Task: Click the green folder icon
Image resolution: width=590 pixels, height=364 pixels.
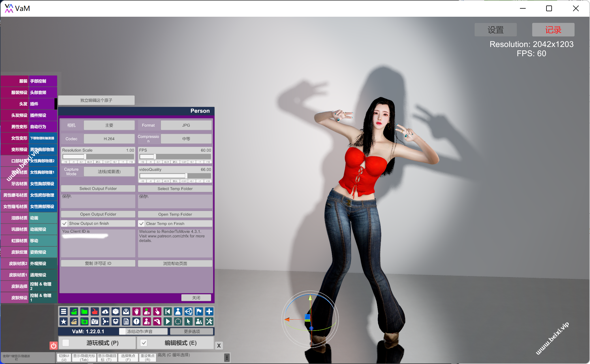Action: (x=84, y=312)
